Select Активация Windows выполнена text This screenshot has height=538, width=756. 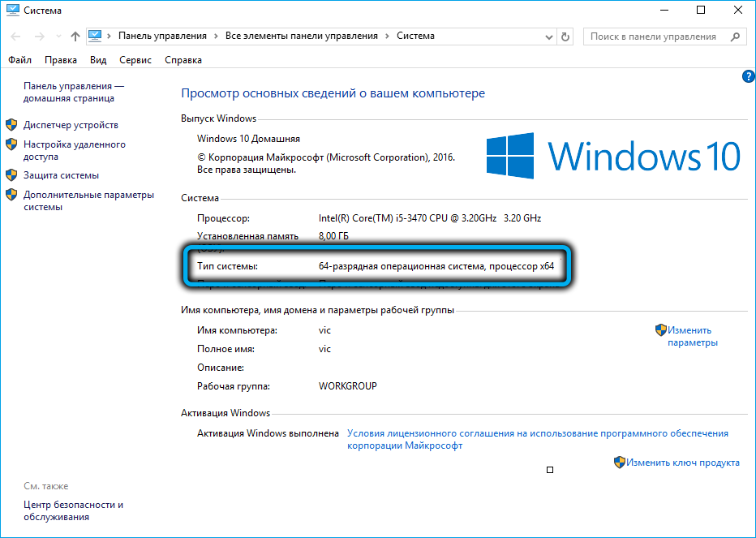268,433
